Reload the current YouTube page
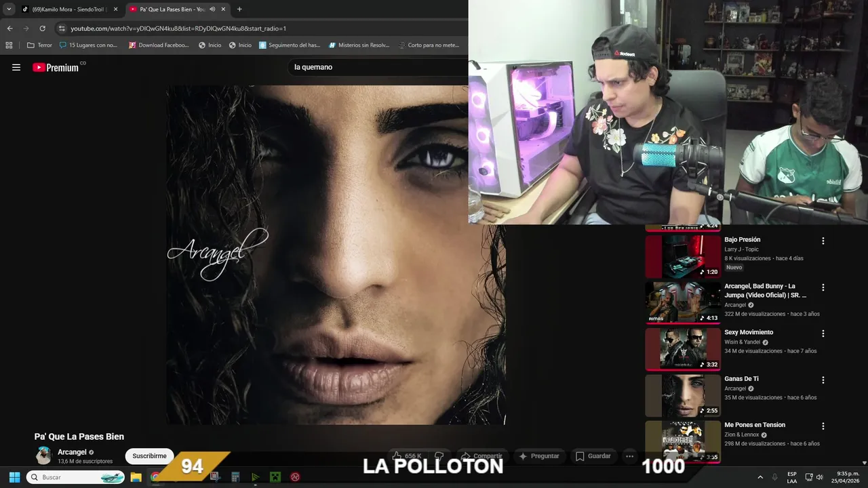This screenshot has width=868, height=488. coord(42,28)
